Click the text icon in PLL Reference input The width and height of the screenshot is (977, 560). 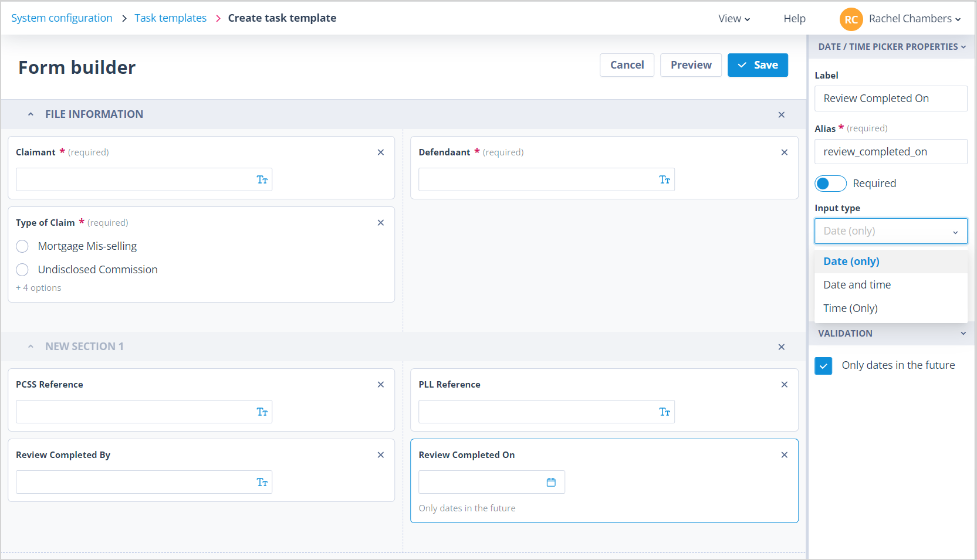point(665,412)
